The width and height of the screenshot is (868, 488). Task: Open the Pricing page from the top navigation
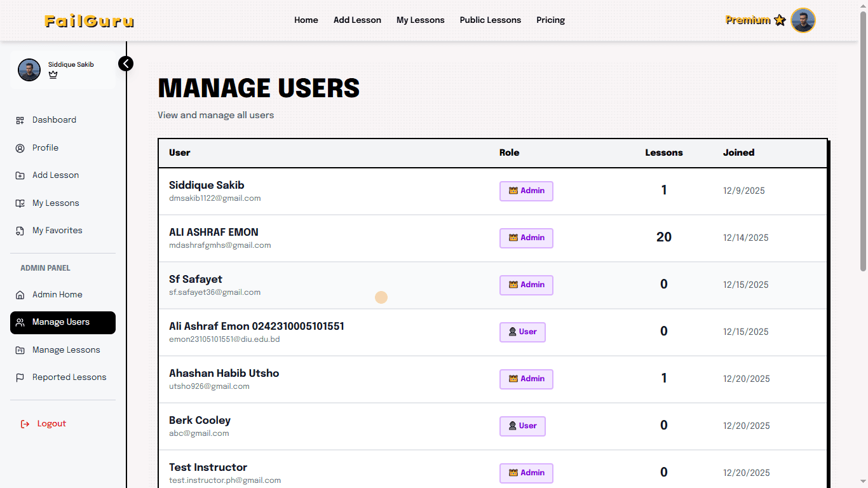point(550,20)
